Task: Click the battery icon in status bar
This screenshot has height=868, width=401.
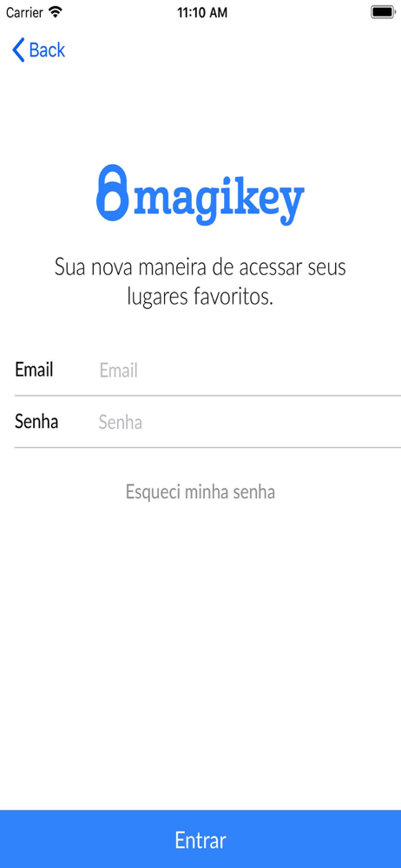Action: pos(382,12)
